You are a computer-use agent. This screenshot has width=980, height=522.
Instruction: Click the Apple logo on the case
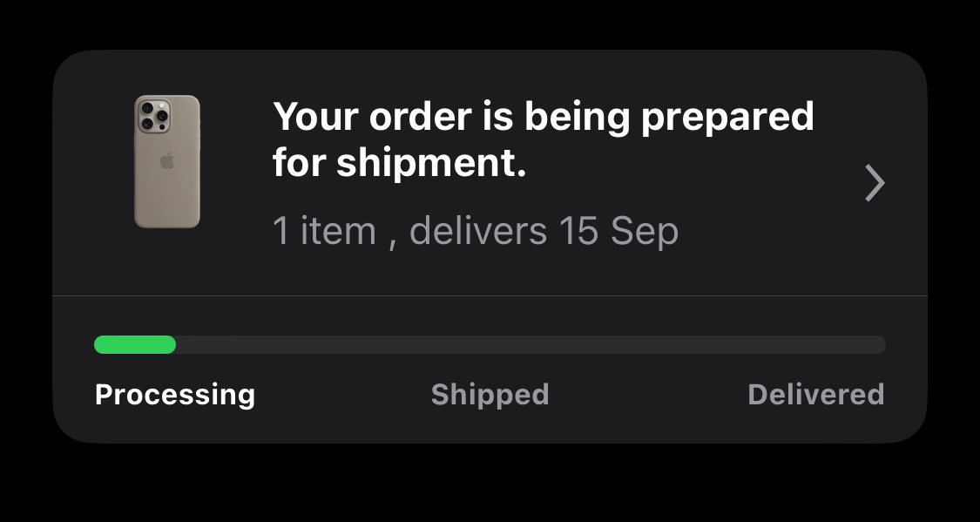coord(167,160)
